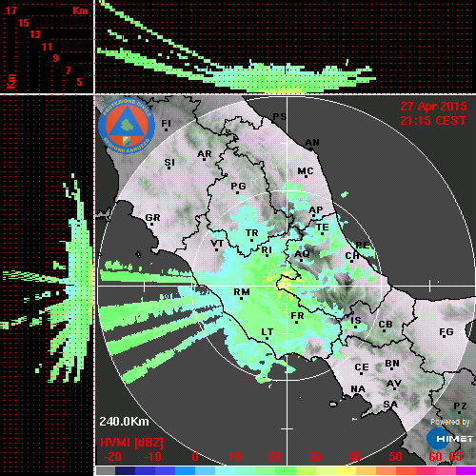Viewport: 476px width, 476px height.
Task: Click the PG city label
Action: click(x=238, y=186)
